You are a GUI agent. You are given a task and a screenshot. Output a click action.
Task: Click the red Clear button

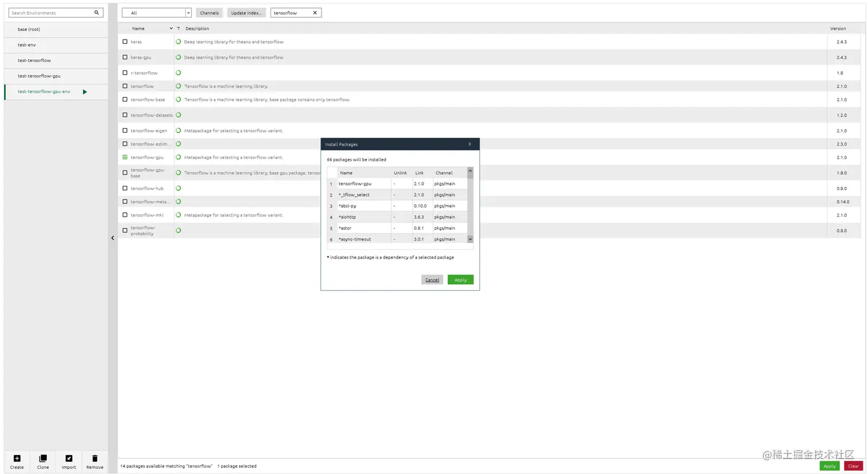point(854,466)
